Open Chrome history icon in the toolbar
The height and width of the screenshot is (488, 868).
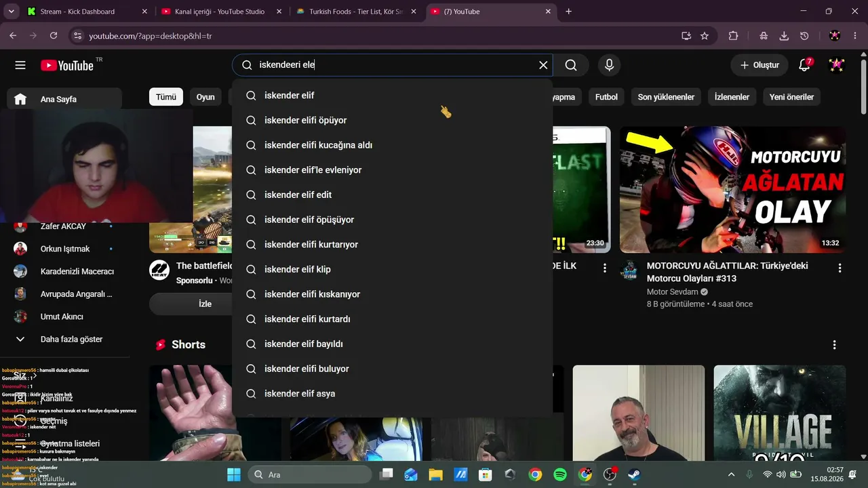804,36
